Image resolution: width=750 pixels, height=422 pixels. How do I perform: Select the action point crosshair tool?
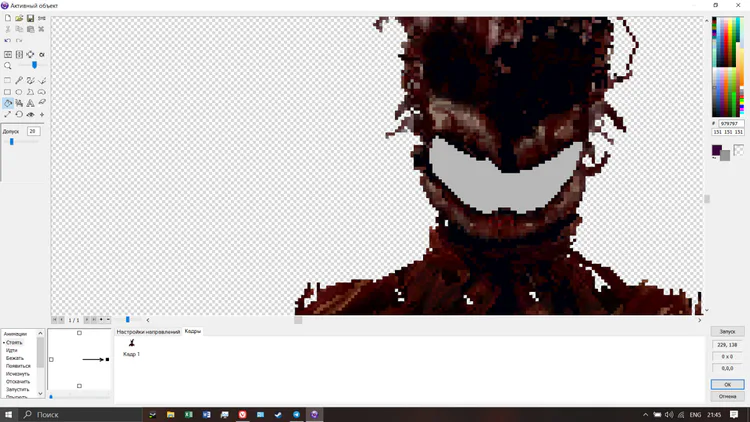pyautogui.click(x=42, y=114)
